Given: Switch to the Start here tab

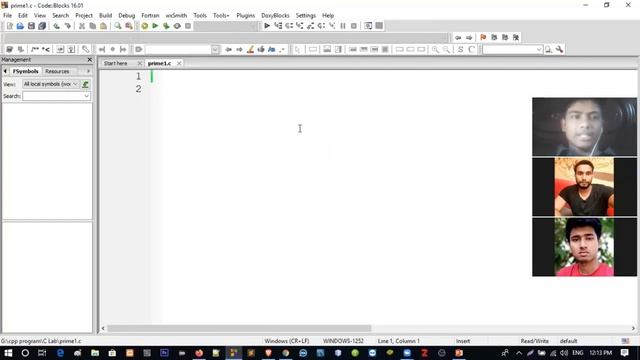Looking at the screenshot, I should [x=116, y=63].
